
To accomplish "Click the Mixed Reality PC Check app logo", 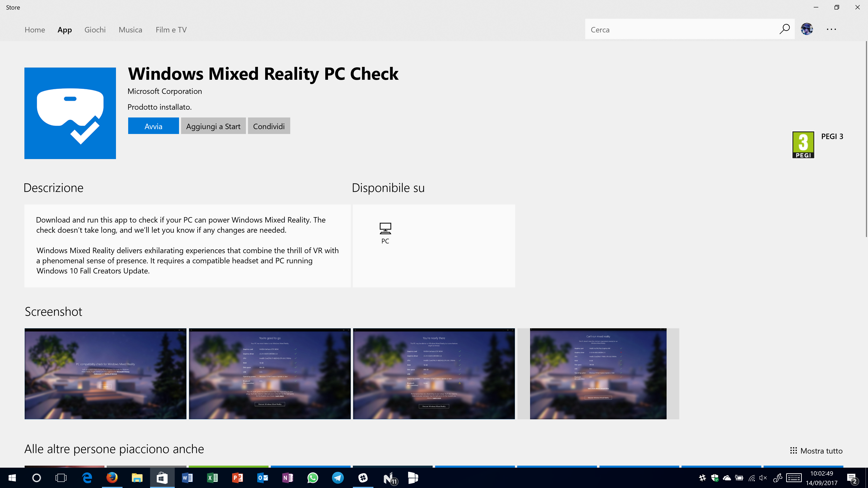I will (x=70, y=113).
